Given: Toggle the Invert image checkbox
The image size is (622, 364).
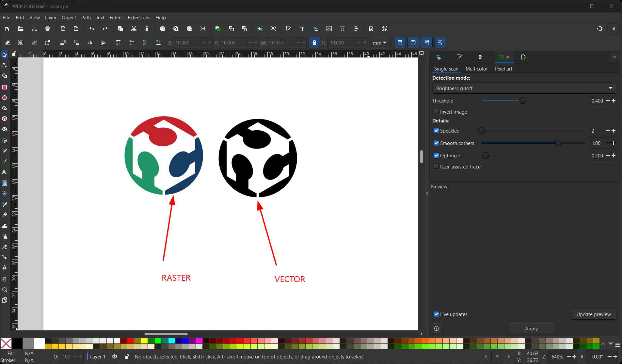Looking at the screenshot, I should tap(436, 112).
